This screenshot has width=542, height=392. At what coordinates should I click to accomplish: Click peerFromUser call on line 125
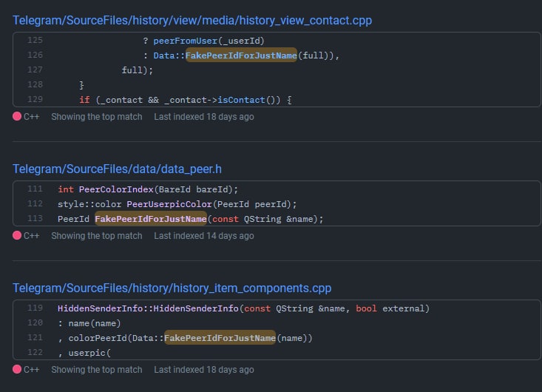coord(186,41)
